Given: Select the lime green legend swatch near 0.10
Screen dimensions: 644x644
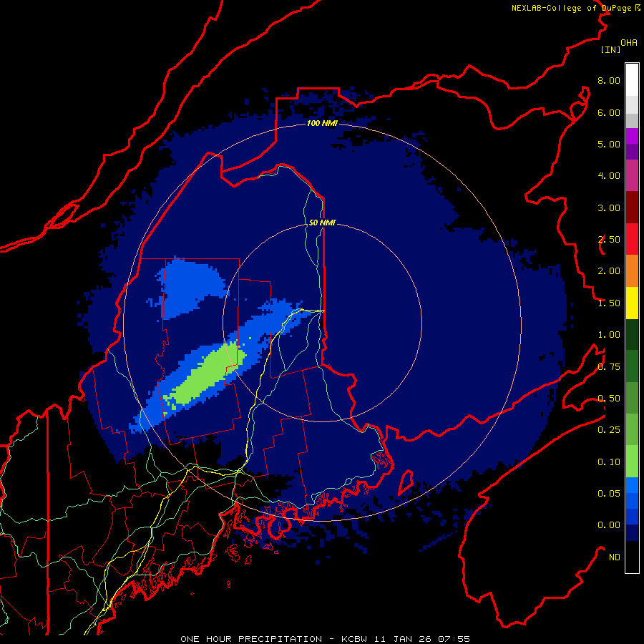Looking at the screenshot, I should [632, 462].
